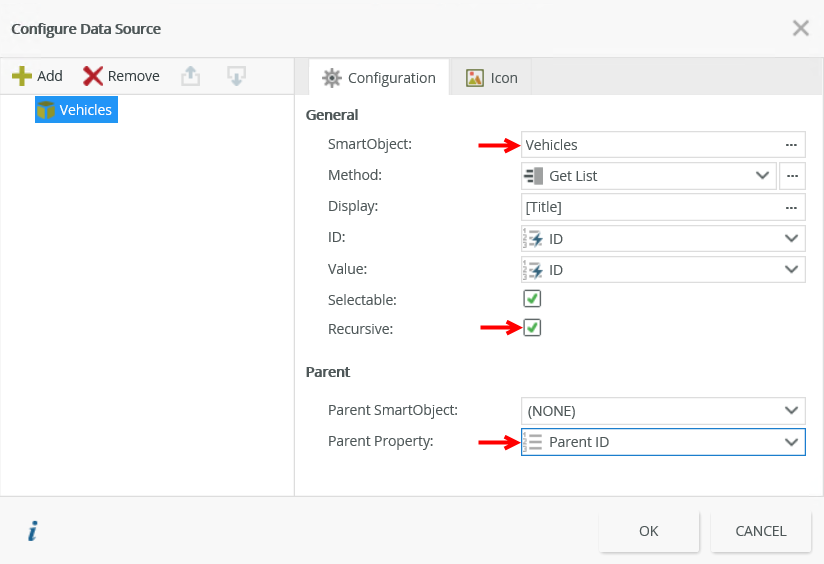Switch to the Icon tab
Screen dimensions: 824x564
point(492,77)
